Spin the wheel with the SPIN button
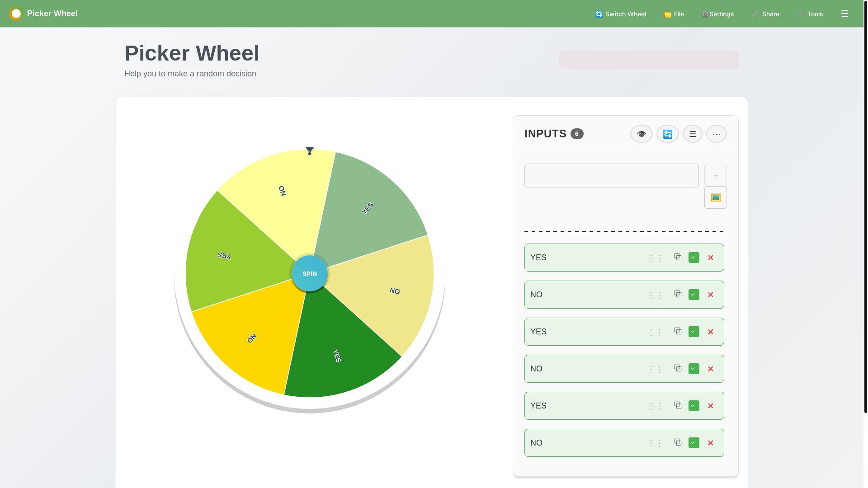Screen dimensions: 868x488 [x=310, y=274]
